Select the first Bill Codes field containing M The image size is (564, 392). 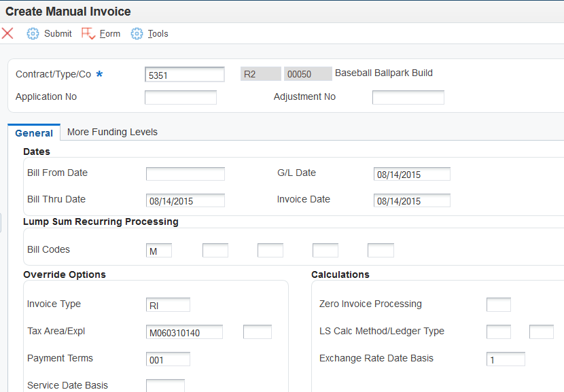coord(158,250)
